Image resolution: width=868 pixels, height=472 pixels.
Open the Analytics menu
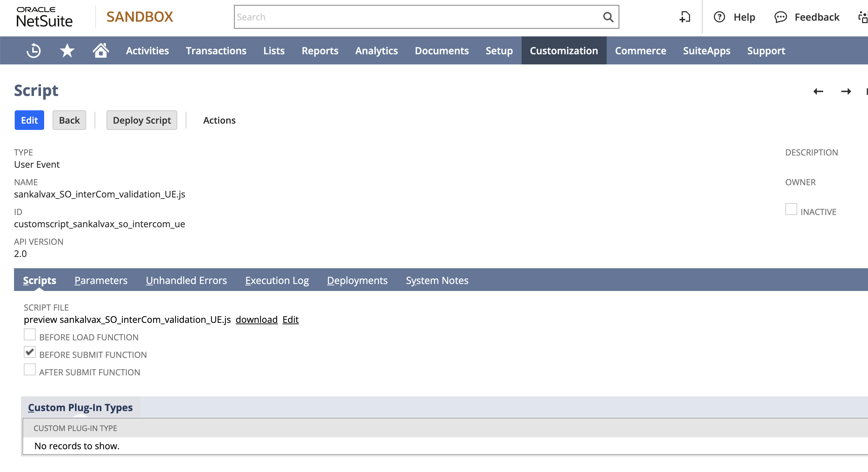coord(377,51)
